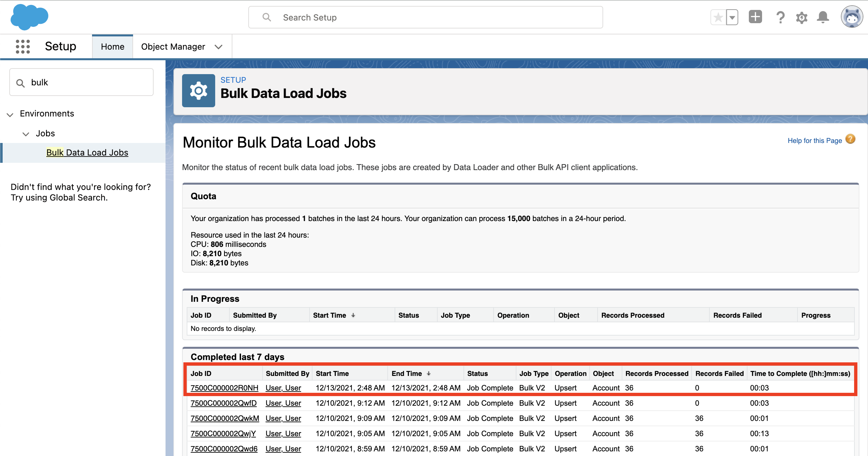The height and width of the screenshot is (456, 868).
Task: Click the bulk search field in sidebar
Action: (81, 82)
